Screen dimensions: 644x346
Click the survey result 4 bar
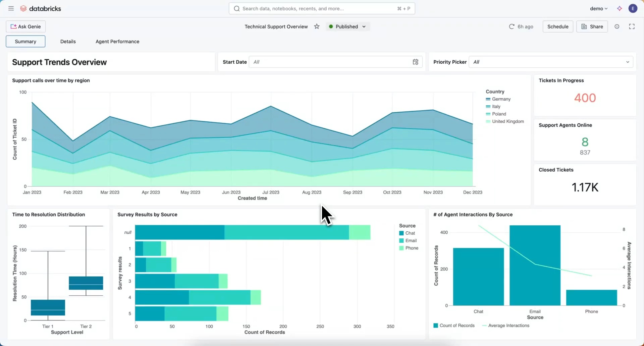pyautogui.click(x=198, y=297)
